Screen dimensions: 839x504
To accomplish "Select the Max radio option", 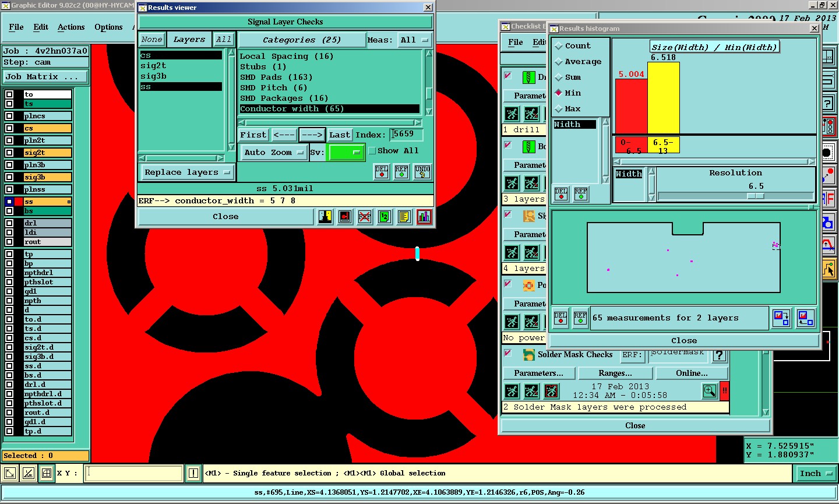I will coord(559,108).
